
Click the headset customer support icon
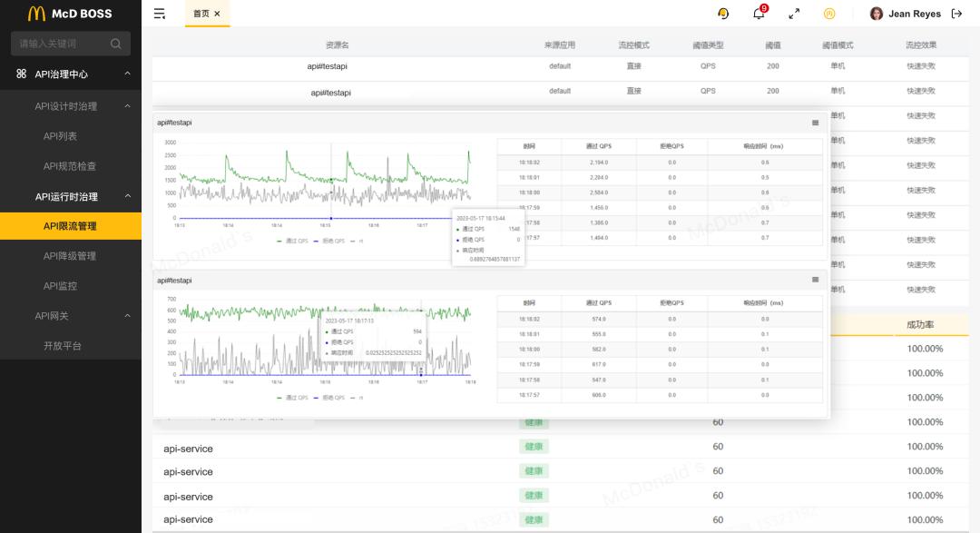tap(721, 15)
